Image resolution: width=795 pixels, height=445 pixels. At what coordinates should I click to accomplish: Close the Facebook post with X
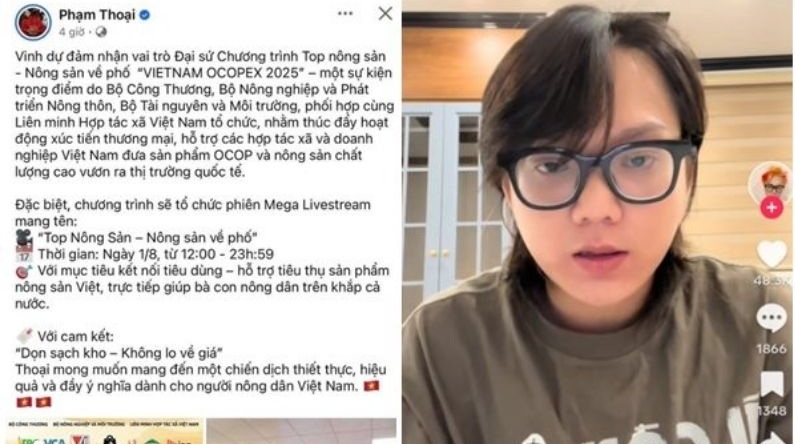[385, 14]
